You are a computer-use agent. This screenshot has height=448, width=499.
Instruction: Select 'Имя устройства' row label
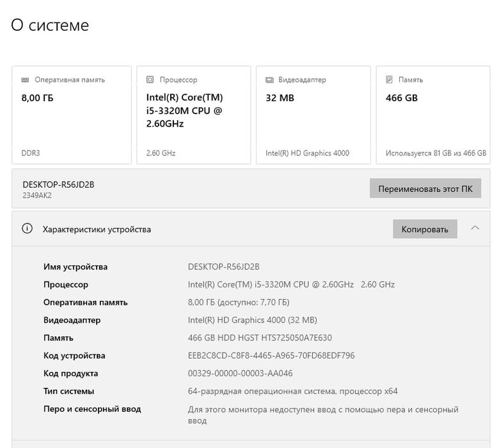[x=75, y=267]
